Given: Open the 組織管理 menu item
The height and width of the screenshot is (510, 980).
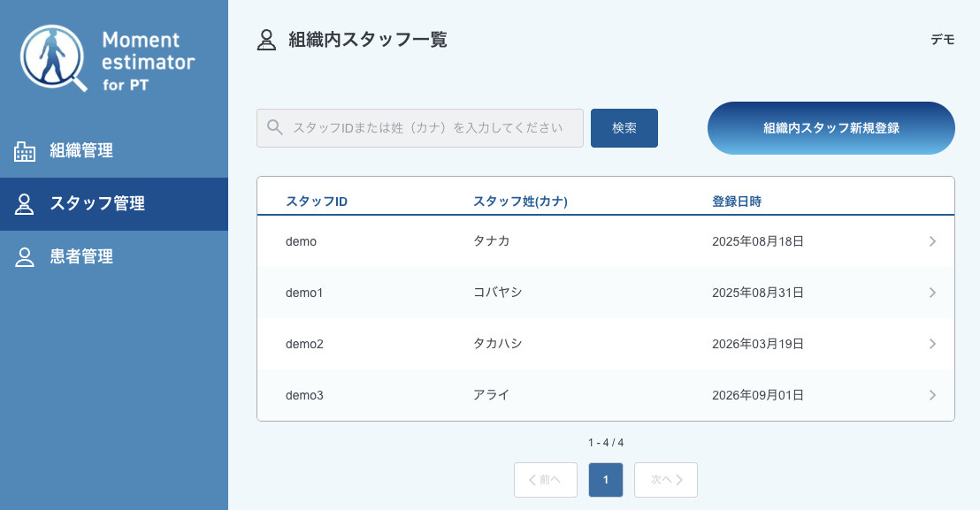Looking at the screenshot, I should point(114,151).
